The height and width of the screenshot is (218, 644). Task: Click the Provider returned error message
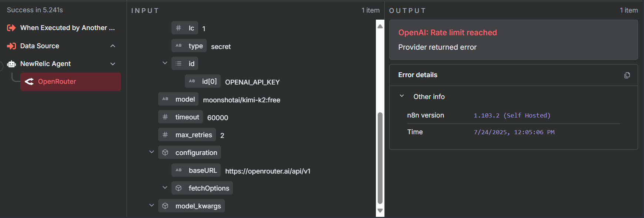click(x=437, y=47)
